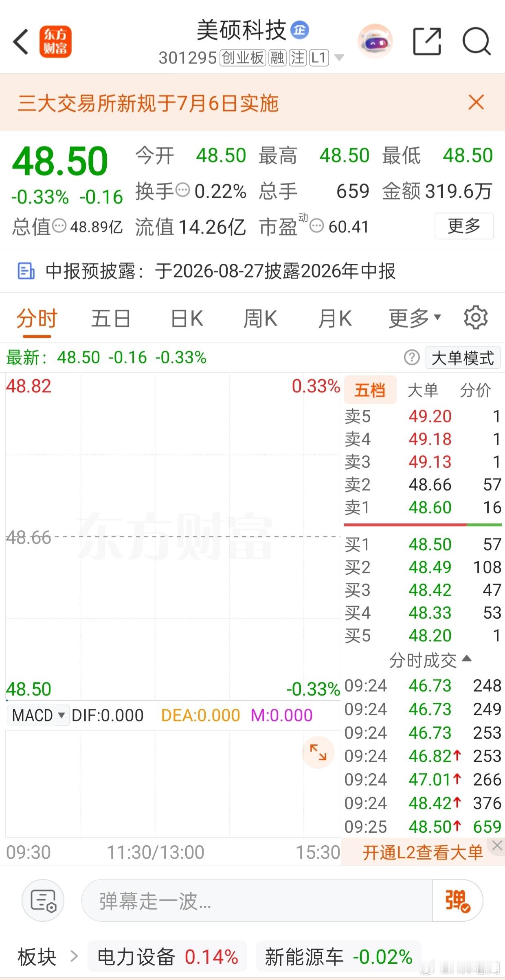Select the 五档 tab
Viewport: 505px width, 980px height.
370,390
